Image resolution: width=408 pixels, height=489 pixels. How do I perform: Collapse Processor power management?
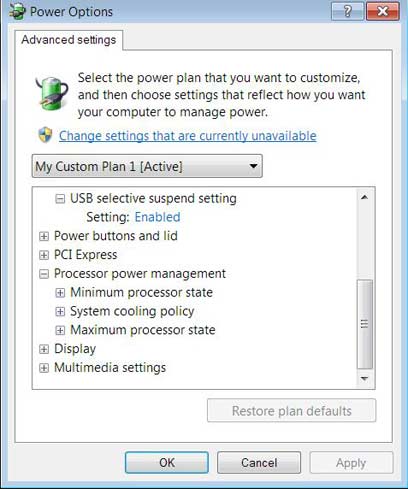pyautogui.click(x=44, y=274)
